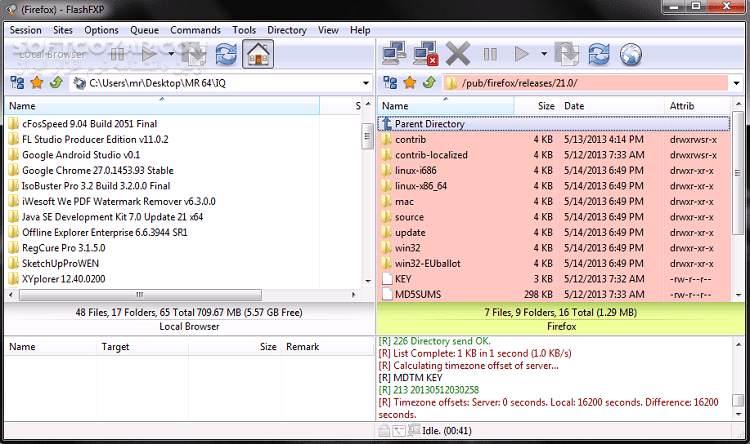Click the Connect computers icon
The image size is (750, 444).
[x=394, y=54]
